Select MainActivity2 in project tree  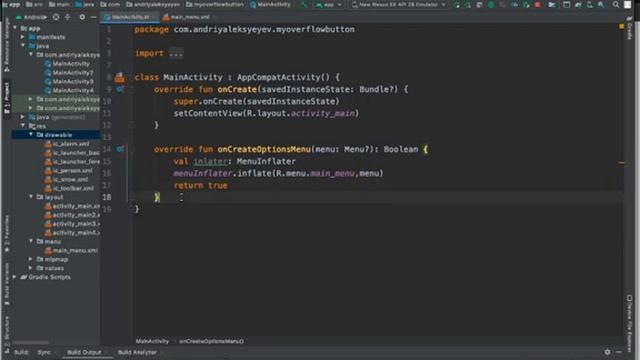click(73, 73)
